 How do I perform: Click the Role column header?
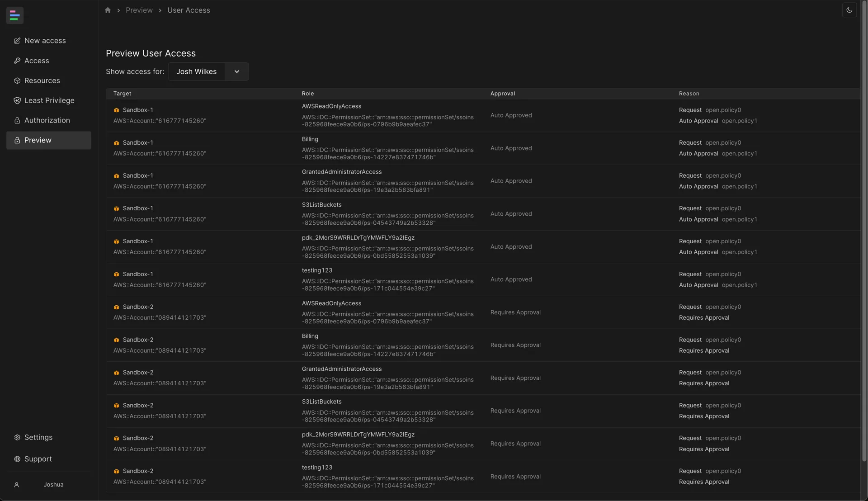coord(307,94)
